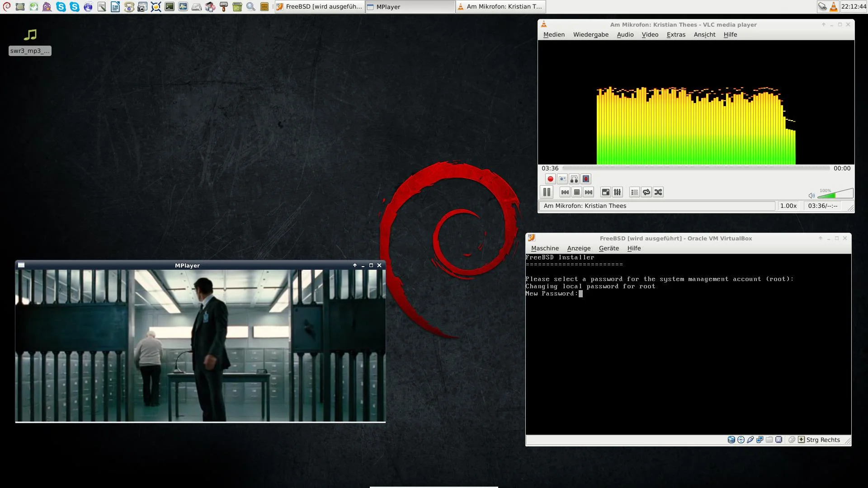Open the web browser globe launcher
The width and height of the screenshot is (868, 488).
[x=88, y=7]
